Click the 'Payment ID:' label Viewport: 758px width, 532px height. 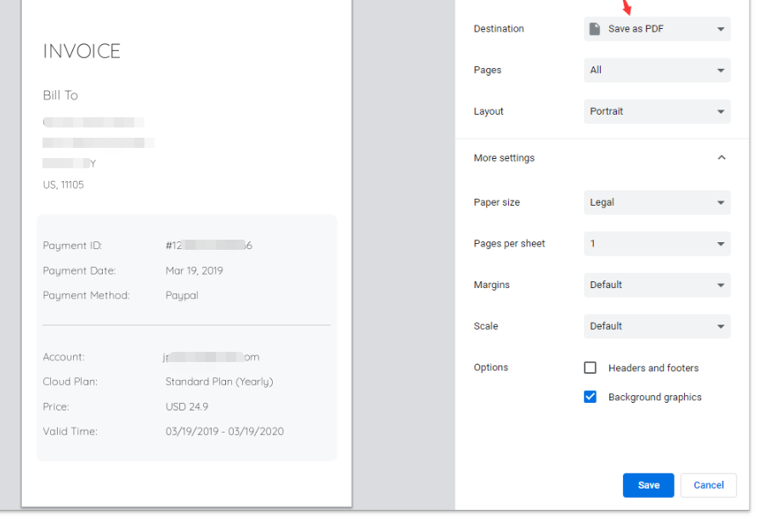[x=72, y=246]
